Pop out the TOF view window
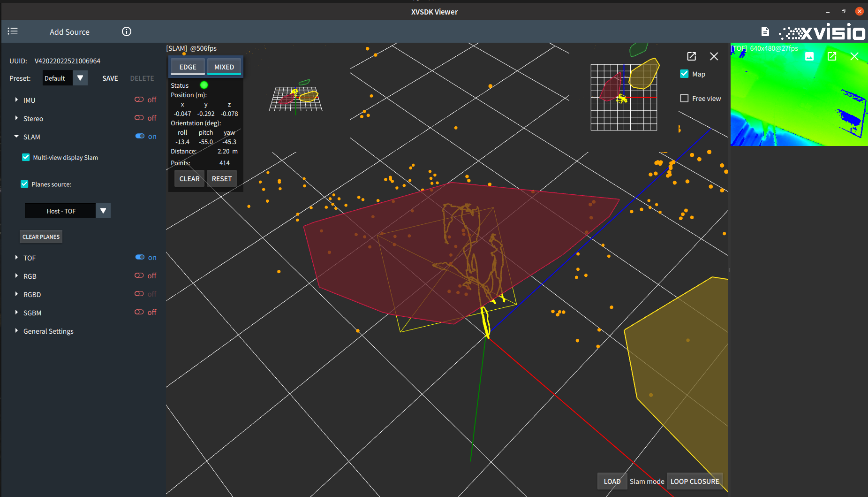Image resolution: width=868 pixels, height=497 pixels. pos(832,56)
